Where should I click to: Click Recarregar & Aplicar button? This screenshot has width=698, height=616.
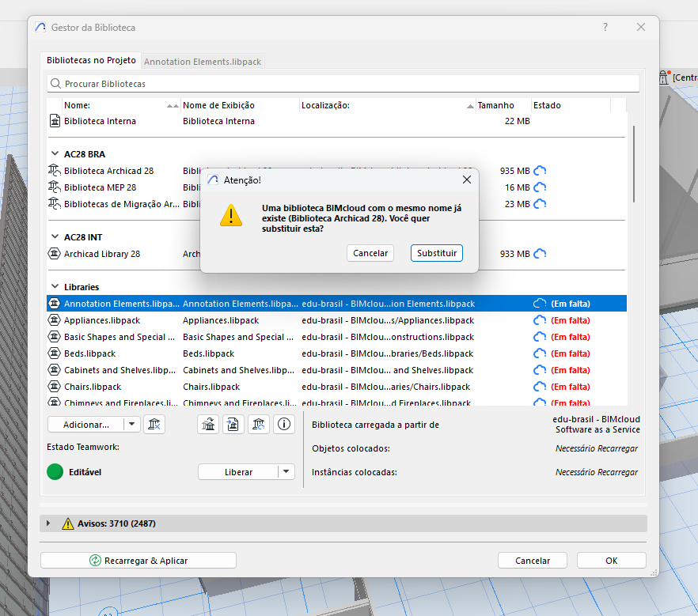tap(138, 561)
